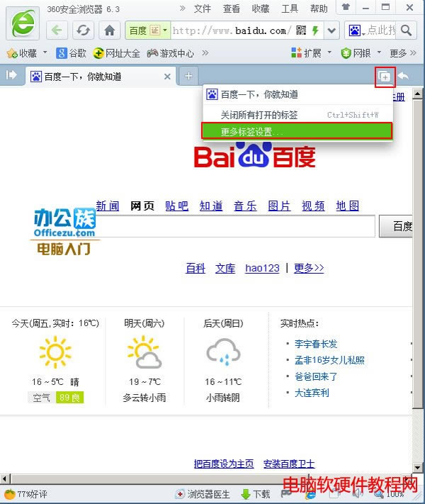Expand the 收藏 dropdown arrow
Screen dimensions: 425x504
tap(45, 52)
